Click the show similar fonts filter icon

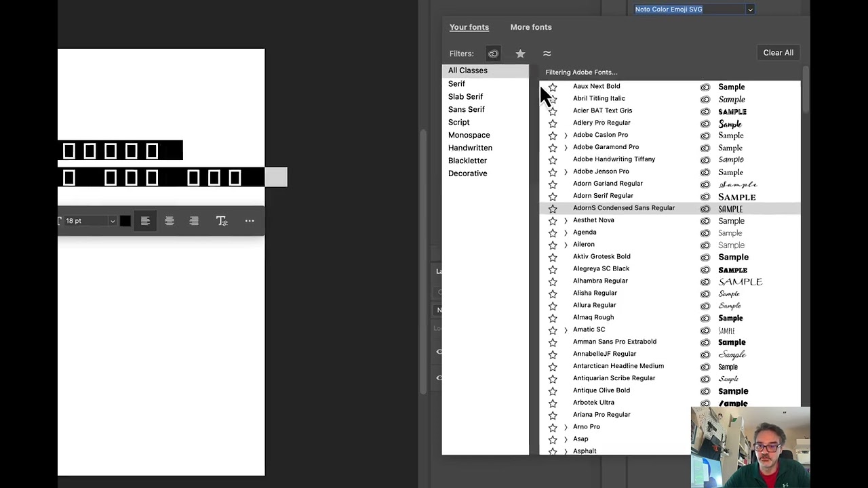pyautogui.click(x=547, y=54)
